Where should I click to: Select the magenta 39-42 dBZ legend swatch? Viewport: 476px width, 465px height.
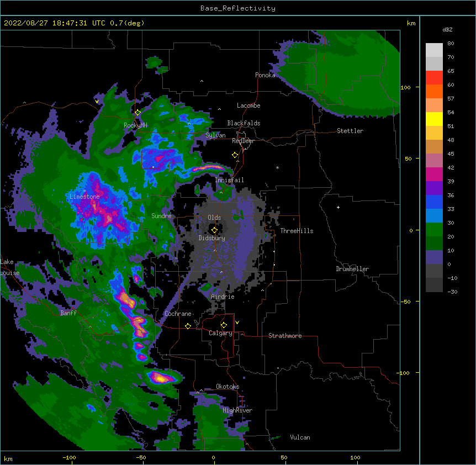[434, 174]
